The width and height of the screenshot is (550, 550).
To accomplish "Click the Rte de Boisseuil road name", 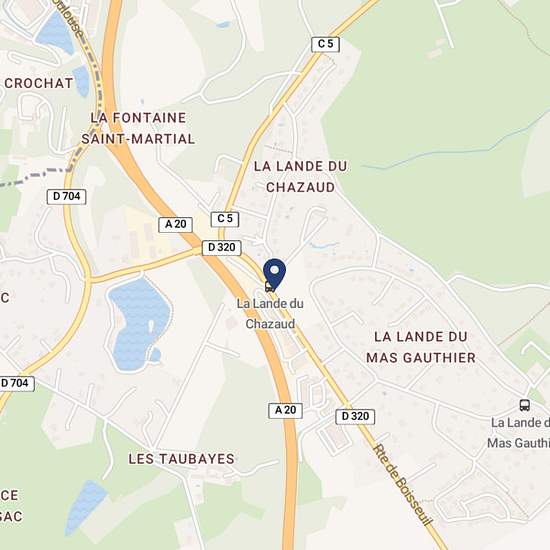I will [402, 485].
